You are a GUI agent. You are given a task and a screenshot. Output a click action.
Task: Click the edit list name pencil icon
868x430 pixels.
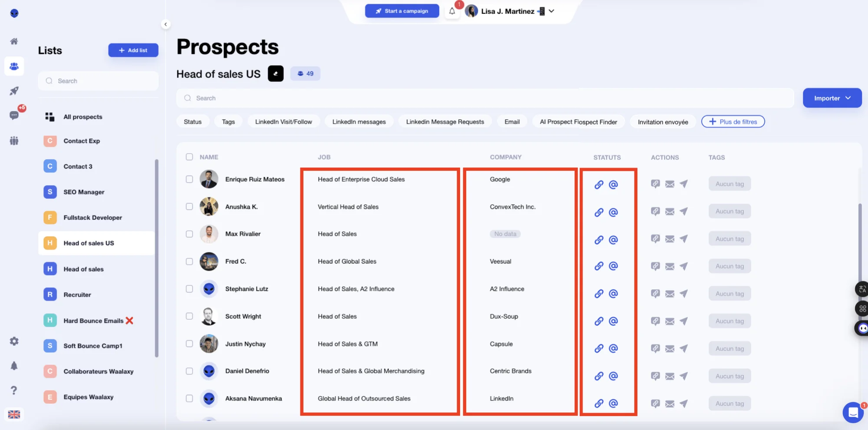tap(276, 73)
